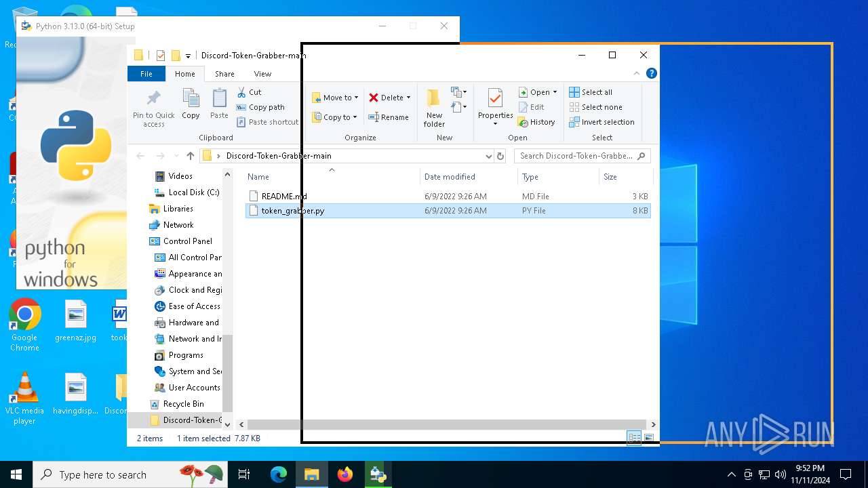Open Libraries in navigation pane
Image resolution: width=868 pixels, height=488 pixels.
click(x=172, y=209)
